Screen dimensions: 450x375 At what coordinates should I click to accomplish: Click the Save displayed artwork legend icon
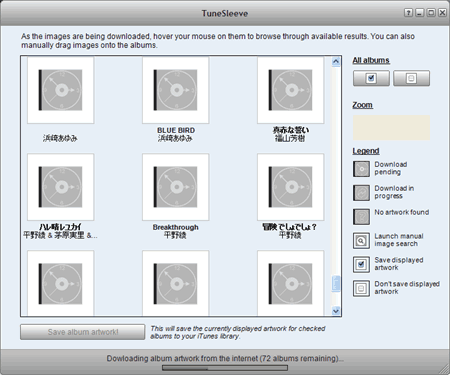click(361, 264)
